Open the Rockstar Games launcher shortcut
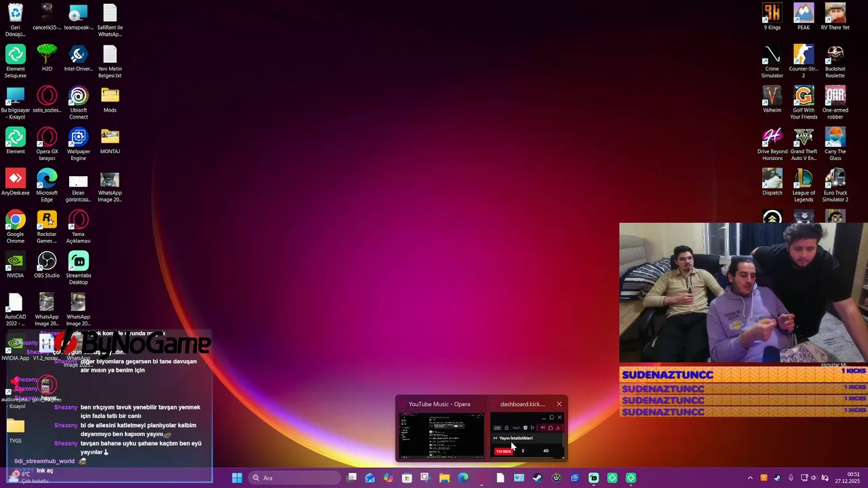868x488 pixels. tap(47, 226)
